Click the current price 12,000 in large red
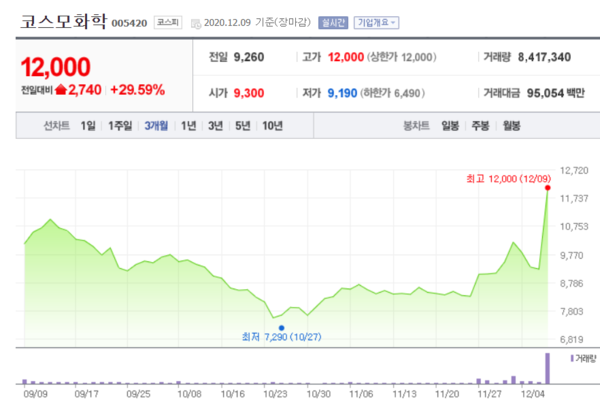Image resolution: width=600 pixels, height=407 pixels. [56, 67]
